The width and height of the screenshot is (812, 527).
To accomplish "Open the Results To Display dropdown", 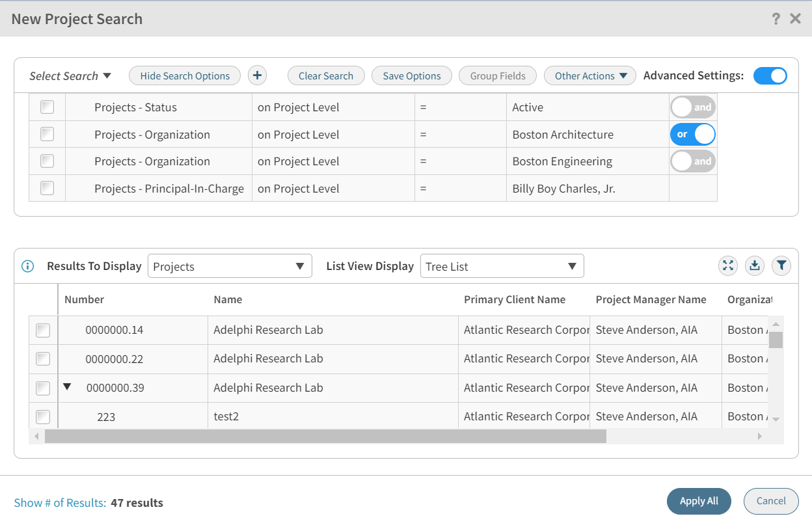I will [x=230, y=266].
